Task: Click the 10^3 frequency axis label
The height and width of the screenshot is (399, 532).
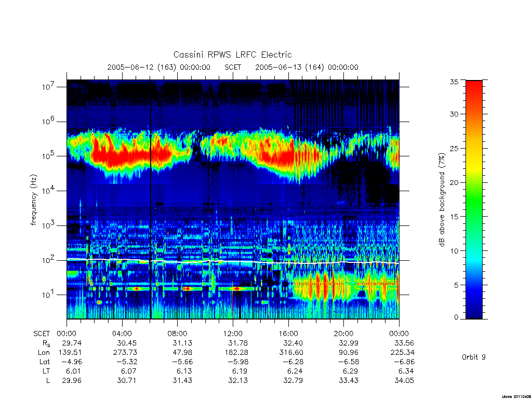Action: 48,225
